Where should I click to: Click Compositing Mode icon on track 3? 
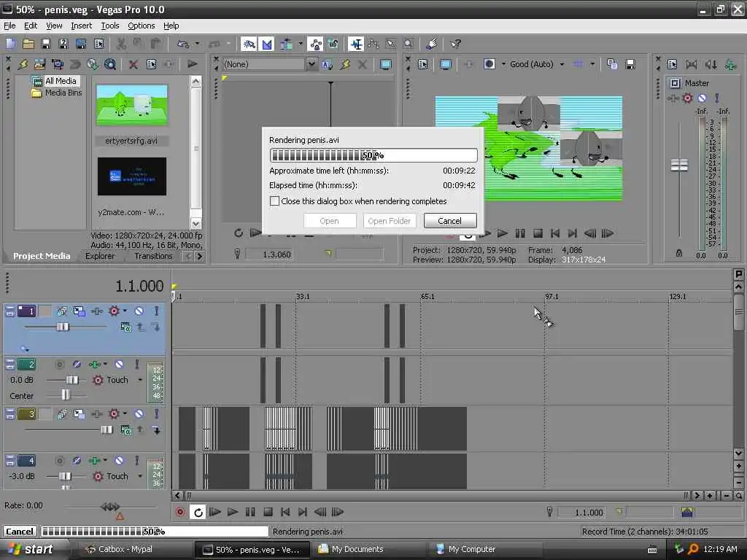point(125,430)
